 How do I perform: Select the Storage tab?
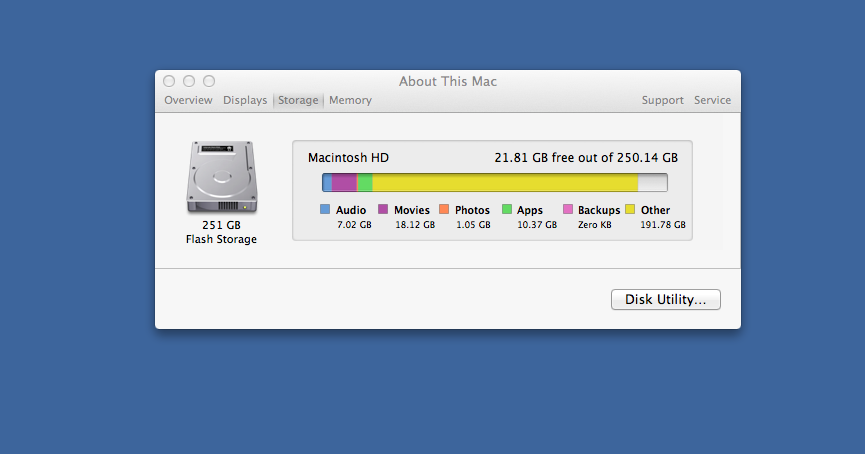tap(298, 100)
